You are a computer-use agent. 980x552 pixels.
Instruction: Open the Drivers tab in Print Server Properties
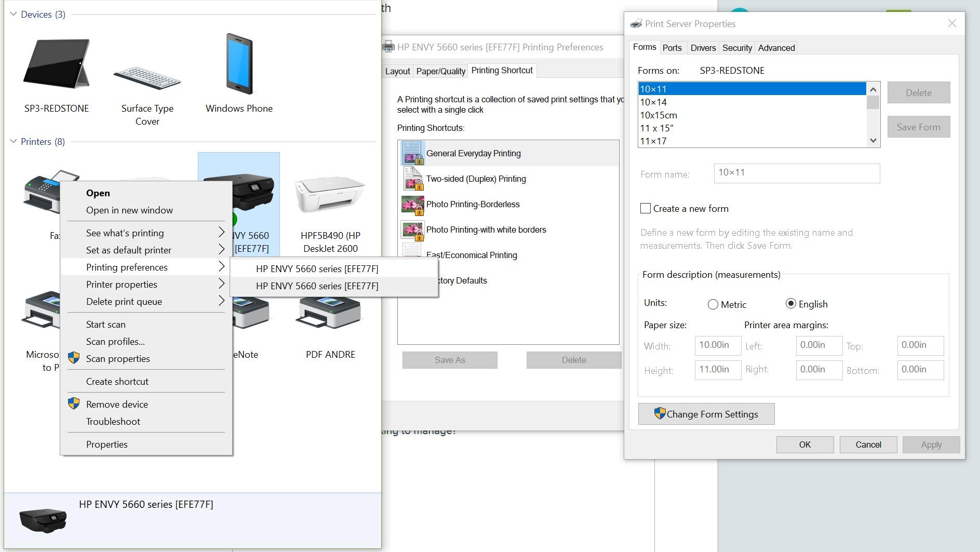[x=703, y=48]
